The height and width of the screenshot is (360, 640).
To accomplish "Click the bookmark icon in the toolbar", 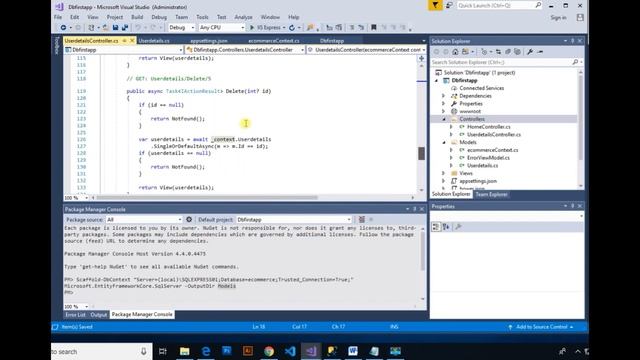I will [x=373, y=27].
